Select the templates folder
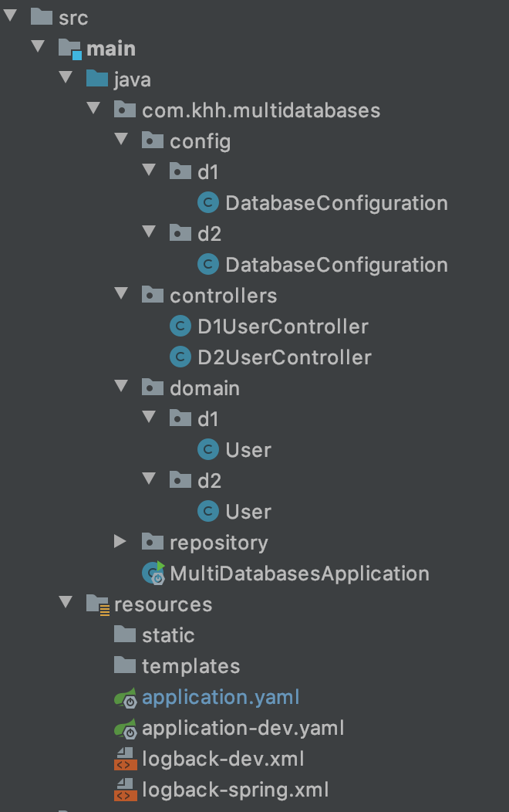Image resolution: width=509 pixels, height=812 pixels. pyautogui.click(x=190, y=665)
